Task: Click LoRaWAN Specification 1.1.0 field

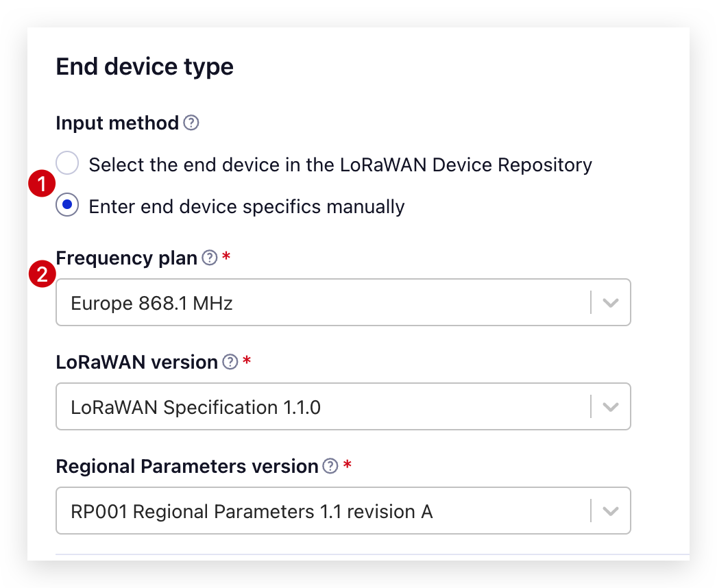Action: click(x=343, y=406)
